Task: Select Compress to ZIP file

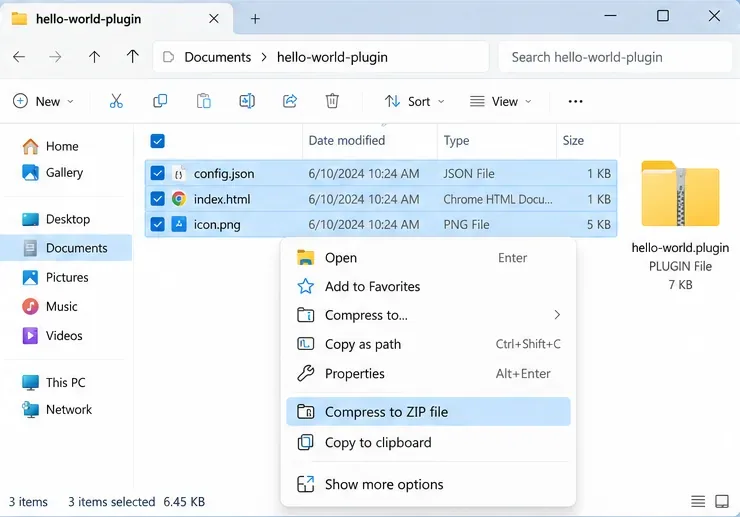Action: tap(428, 412)
